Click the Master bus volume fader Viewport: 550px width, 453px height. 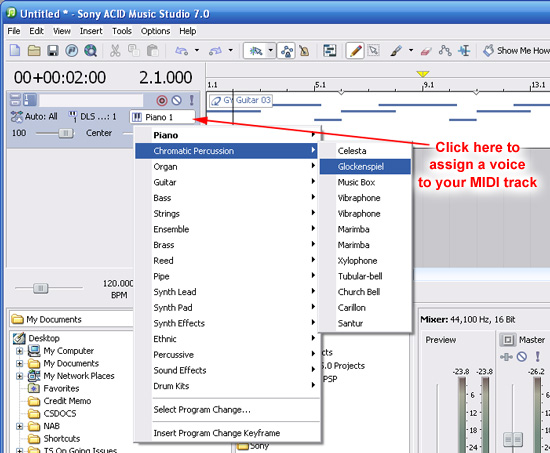(x=512, y=439)
